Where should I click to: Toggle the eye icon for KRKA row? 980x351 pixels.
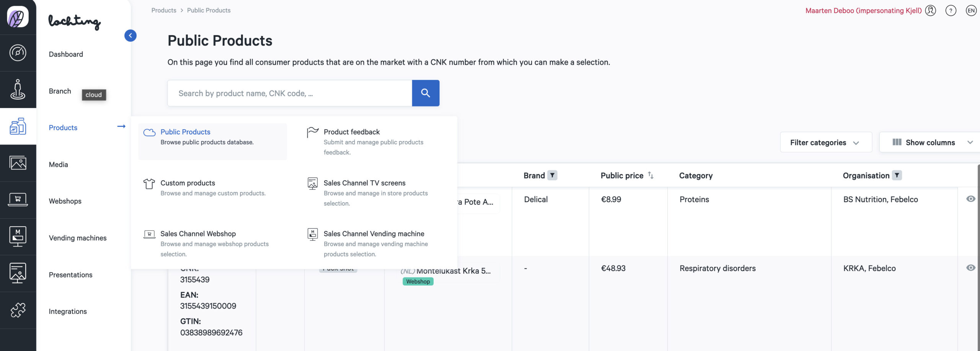tap(970, 268)
